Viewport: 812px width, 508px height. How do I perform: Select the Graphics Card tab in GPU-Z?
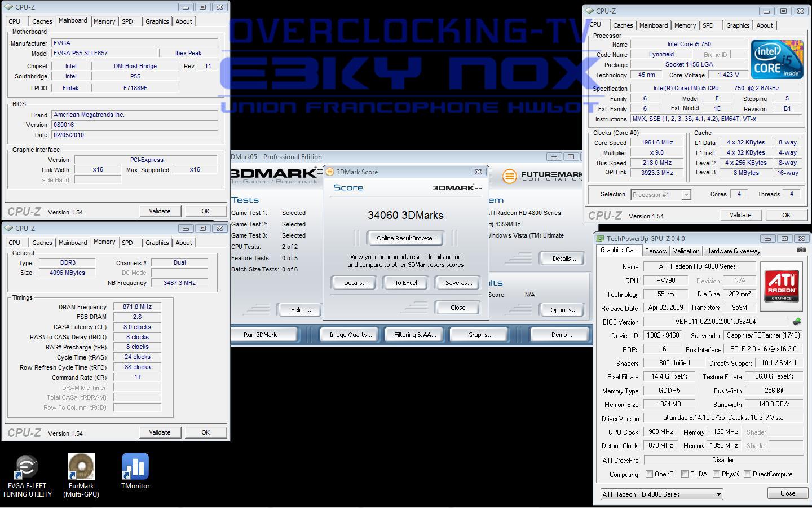(x=620, y=250)
